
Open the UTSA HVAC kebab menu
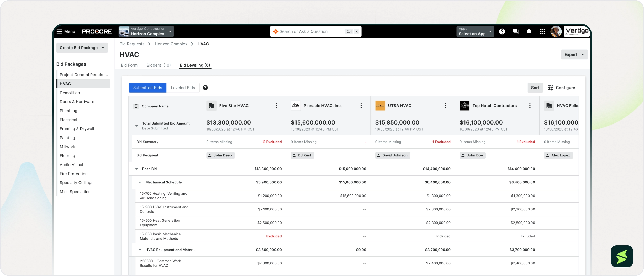445,106
